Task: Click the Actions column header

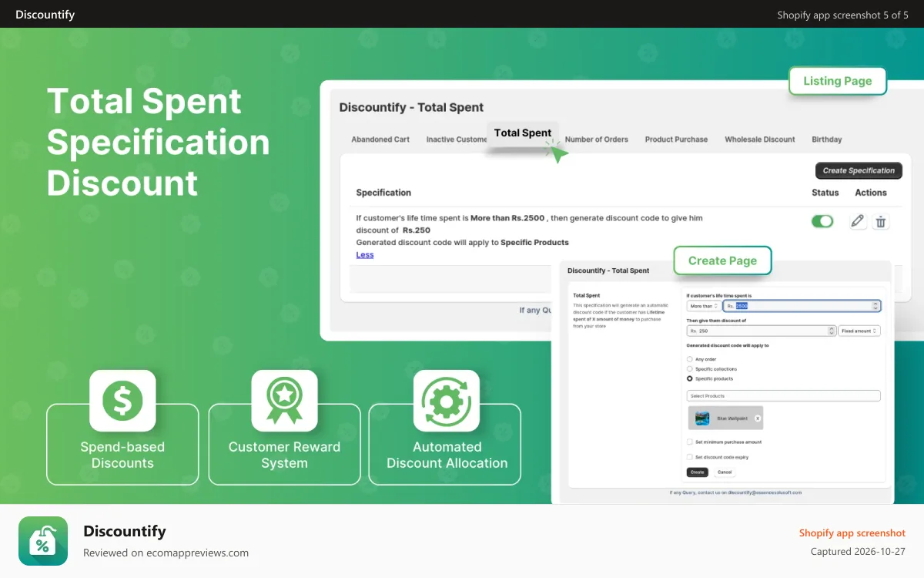Action: click(871, 193)
